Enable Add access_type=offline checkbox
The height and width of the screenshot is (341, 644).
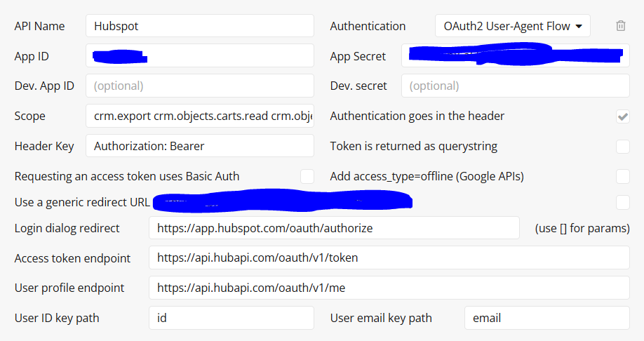point(623,176)
